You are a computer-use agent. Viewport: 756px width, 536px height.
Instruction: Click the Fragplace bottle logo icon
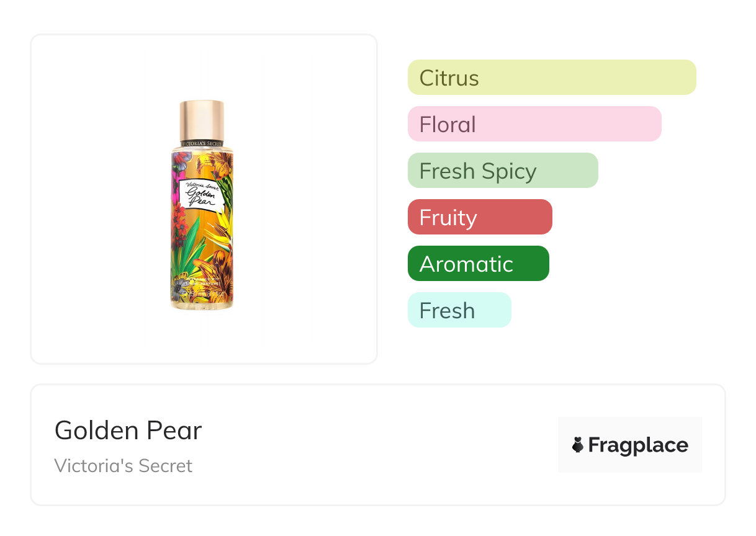(x=578, y=445)
